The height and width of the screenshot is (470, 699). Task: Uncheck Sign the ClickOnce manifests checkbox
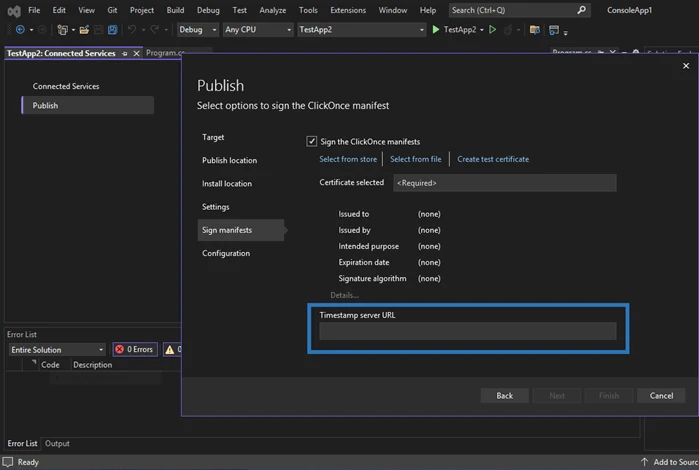coord(312,142)
